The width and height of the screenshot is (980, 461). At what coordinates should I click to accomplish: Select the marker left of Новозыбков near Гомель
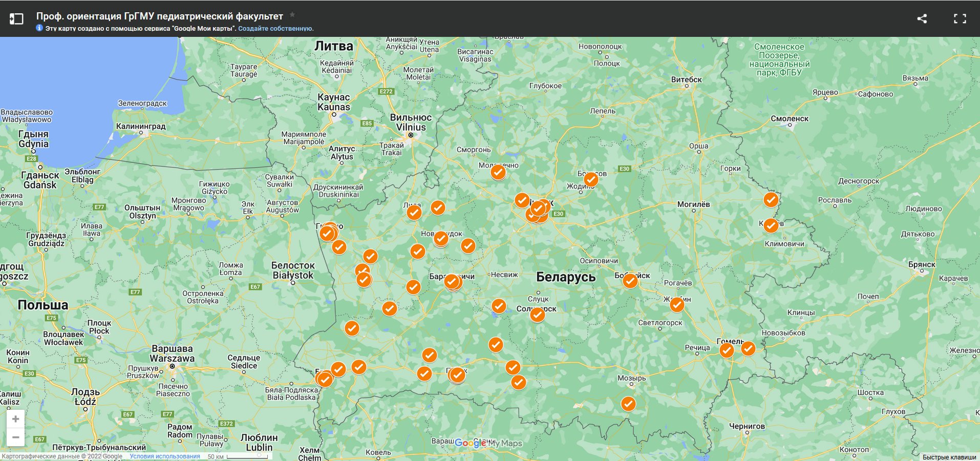point(748,349)
